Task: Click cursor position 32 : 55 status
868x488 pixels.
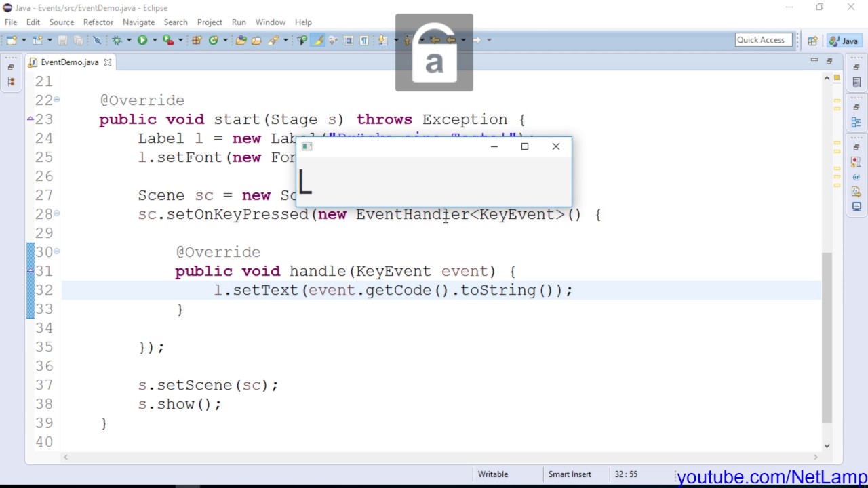Action: coord(626,474)
